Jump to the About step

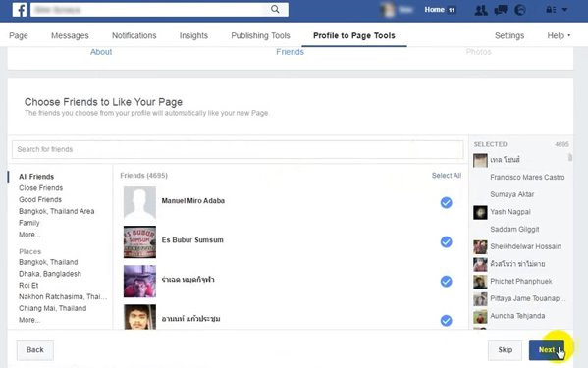tap(101, 52)
